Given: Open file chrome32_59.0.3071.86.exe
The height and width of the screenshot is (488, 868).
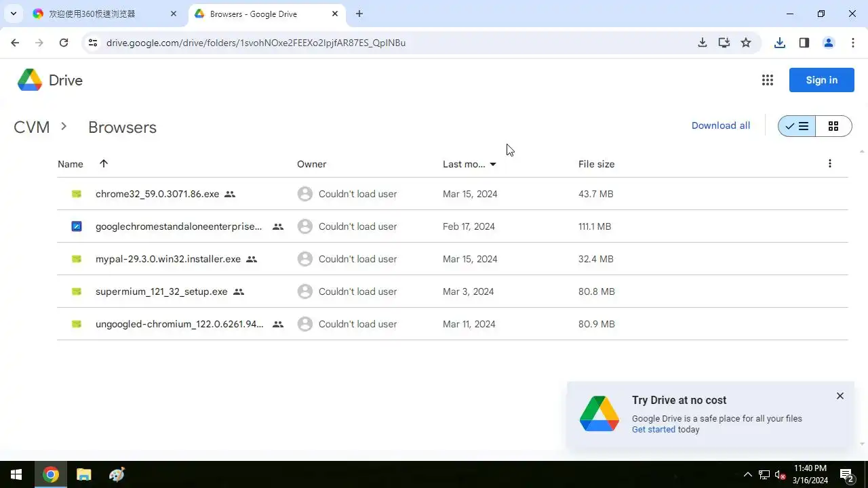Looking at the screenshot, I should (157, 194).
